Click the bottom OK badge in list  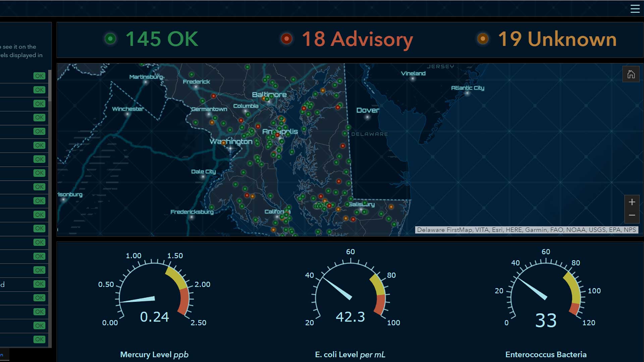[39, 339]
